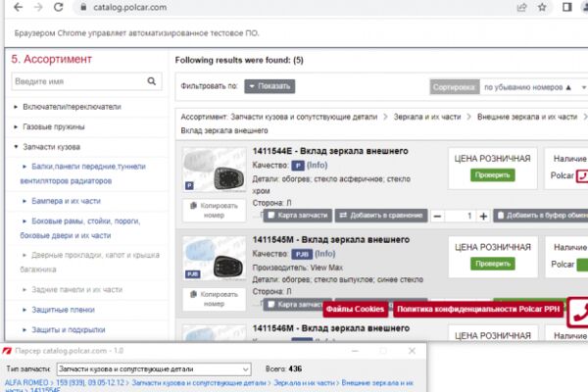This screenshot has height=392, width=588.
Task: Add 1411544E to clipboard buffer
Action: tap(540, 216)
